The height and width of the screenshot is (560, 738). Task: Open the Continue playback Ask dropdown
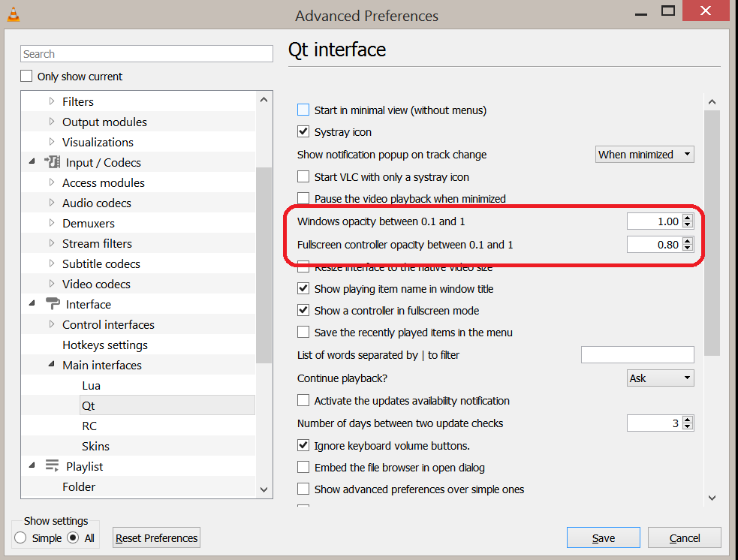661,378
